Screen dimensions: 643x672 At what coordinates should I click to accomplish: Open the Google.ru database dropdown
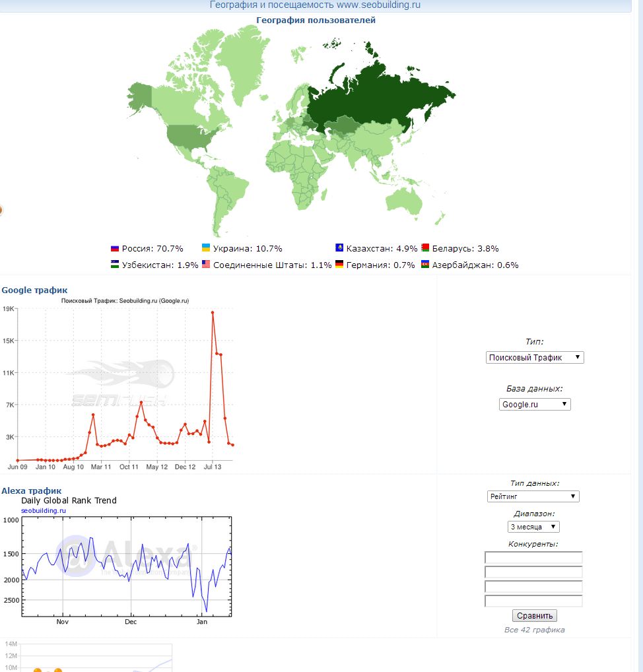(535, 405)
